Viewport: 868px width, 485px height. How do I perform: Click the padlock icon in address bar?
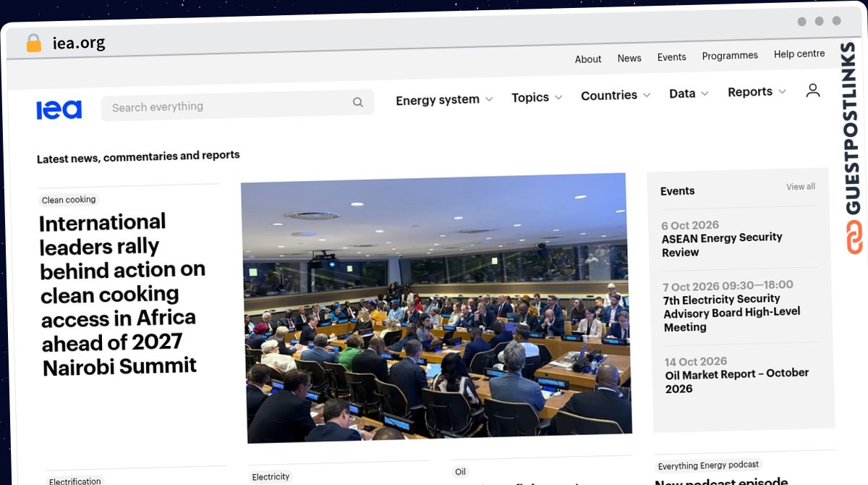click(x=33, y=43)
